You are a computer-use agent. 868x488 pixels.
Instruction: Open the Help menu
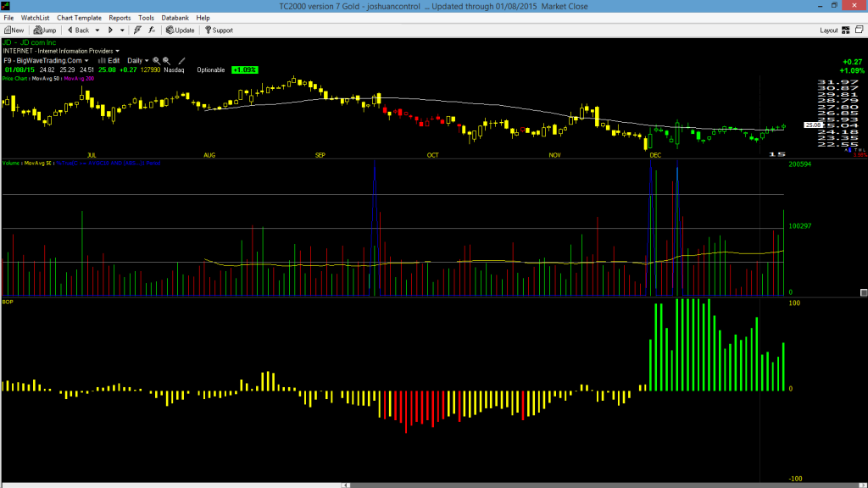pyautogui.click(x=203, y=18)
